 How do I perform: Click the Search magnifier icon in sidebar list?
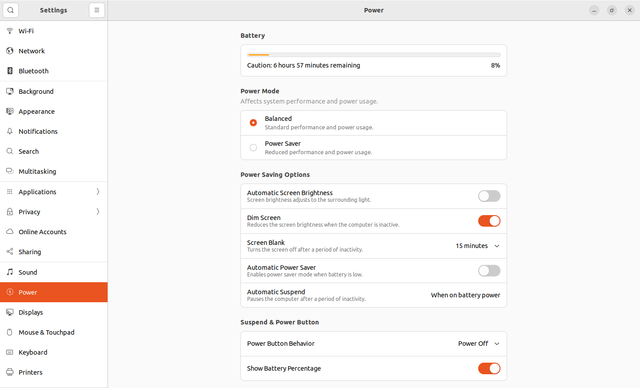point(10,151)
